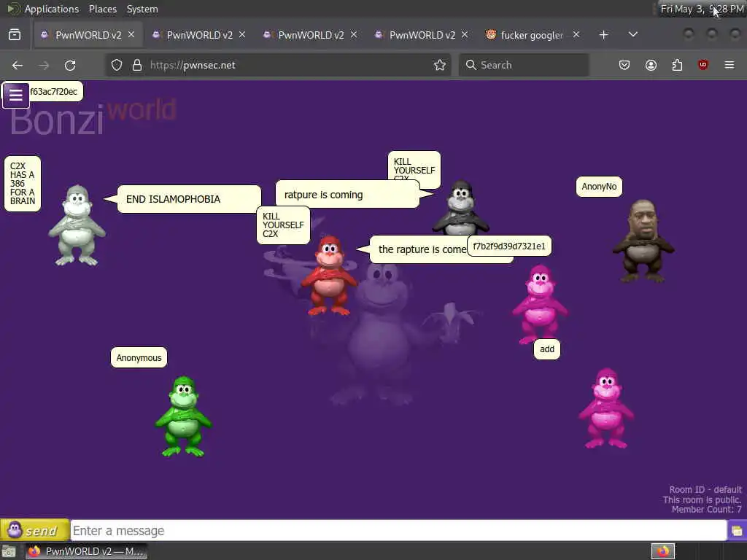Click the browser forward arrow
Screen dimensions: 747x560
(x=44, y=65)
